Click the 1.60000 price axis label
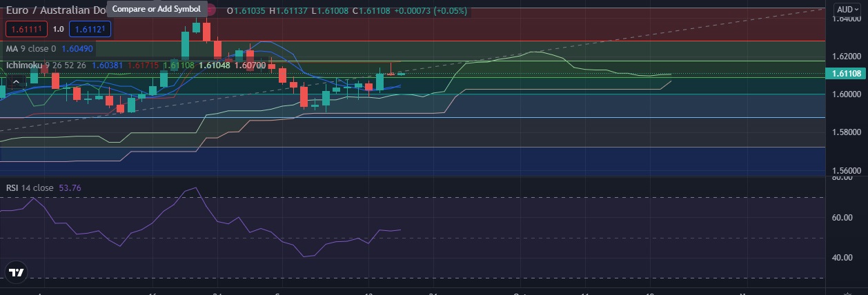868x295 pixels. 845,94
